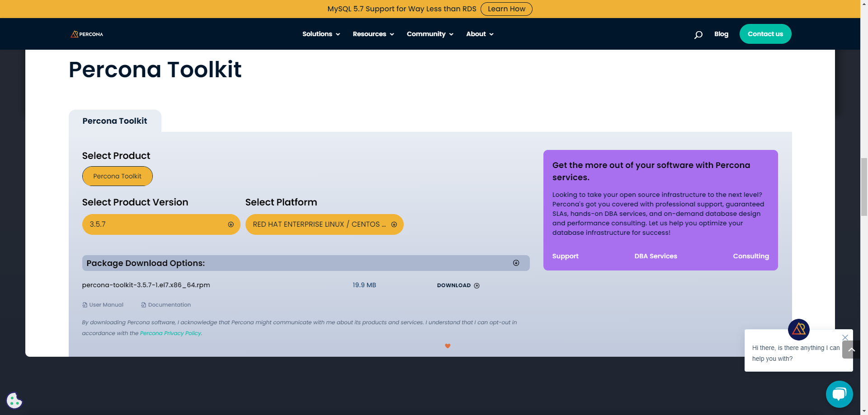Download the percona-toolkit rpm package
The image size is (868, 415).
point(458,285)
